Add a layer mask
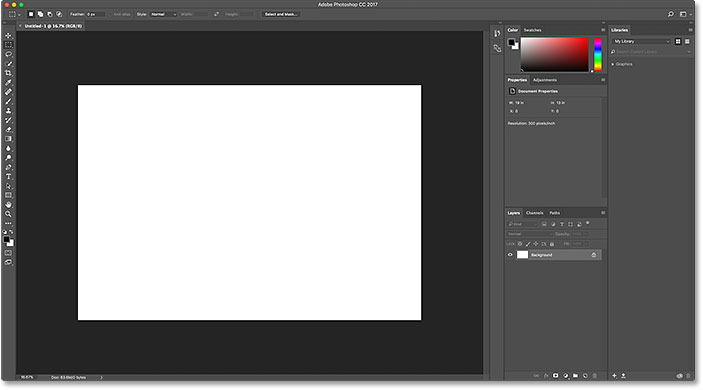This screenshot has height=390, width=703. 555,376
